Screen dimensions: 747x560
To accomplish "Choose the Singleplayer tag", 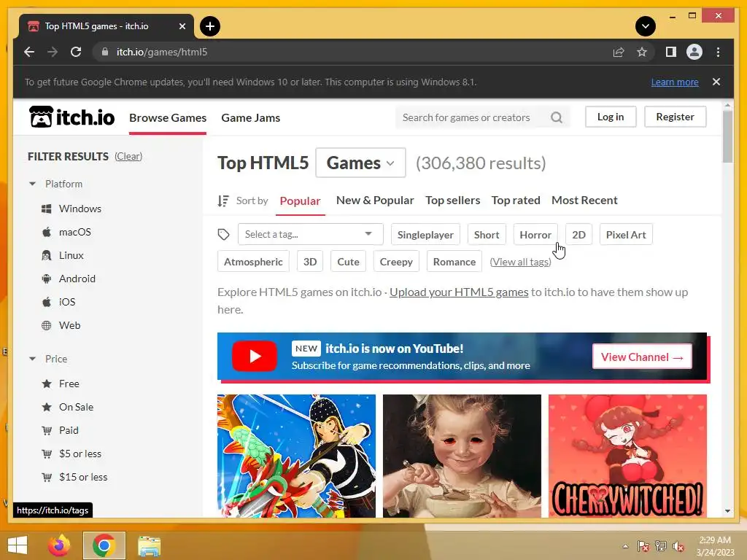I will pos(425,234).
